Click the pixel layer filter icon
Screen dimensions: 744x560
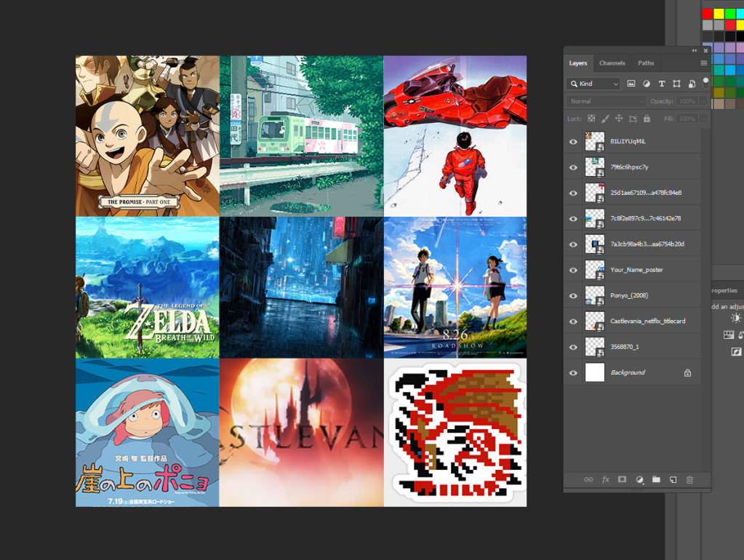(631, 84)
